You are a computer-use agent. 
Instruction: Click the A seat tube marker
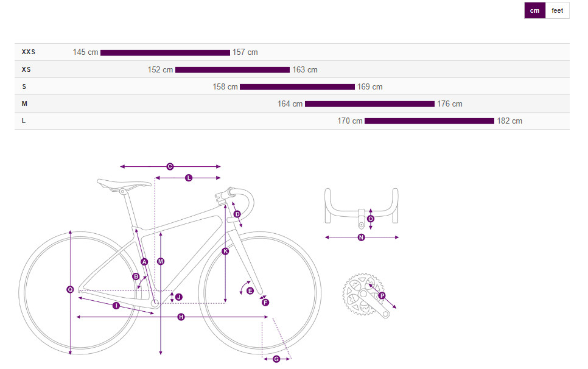[x=145, y=262]
